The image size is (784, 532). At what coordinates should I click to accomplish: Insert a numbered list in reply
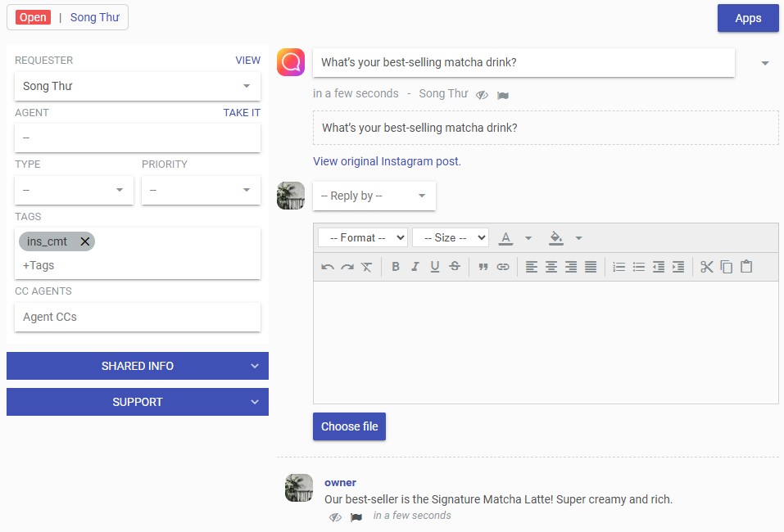point(619,267)
